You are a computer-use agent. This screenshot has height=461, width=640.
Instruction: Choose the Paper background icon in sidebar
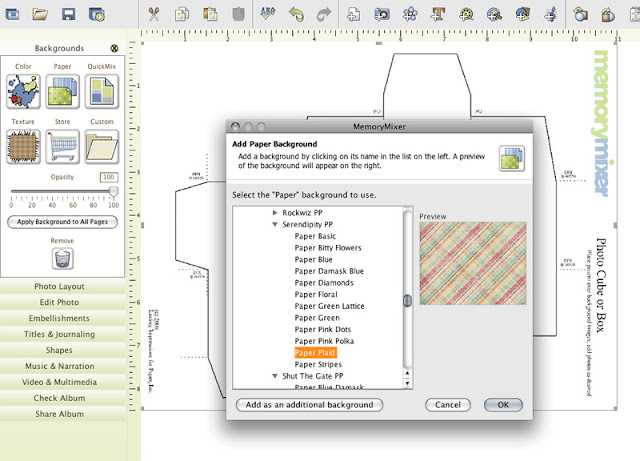coord(62,91)
